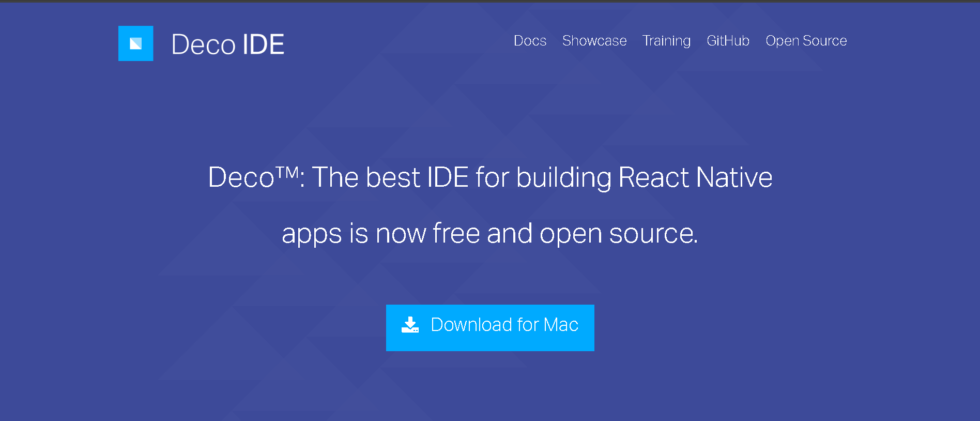Click the download icon in the button

pyautogui.click(x=410, y=325)
